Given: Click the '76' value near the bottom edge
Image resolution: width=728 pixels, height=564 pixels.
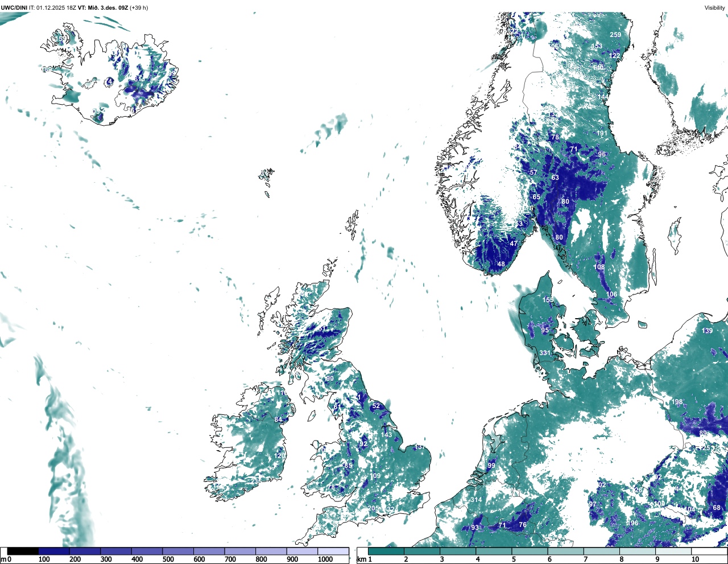Looking at the screenshot, I should coord(523,525).
